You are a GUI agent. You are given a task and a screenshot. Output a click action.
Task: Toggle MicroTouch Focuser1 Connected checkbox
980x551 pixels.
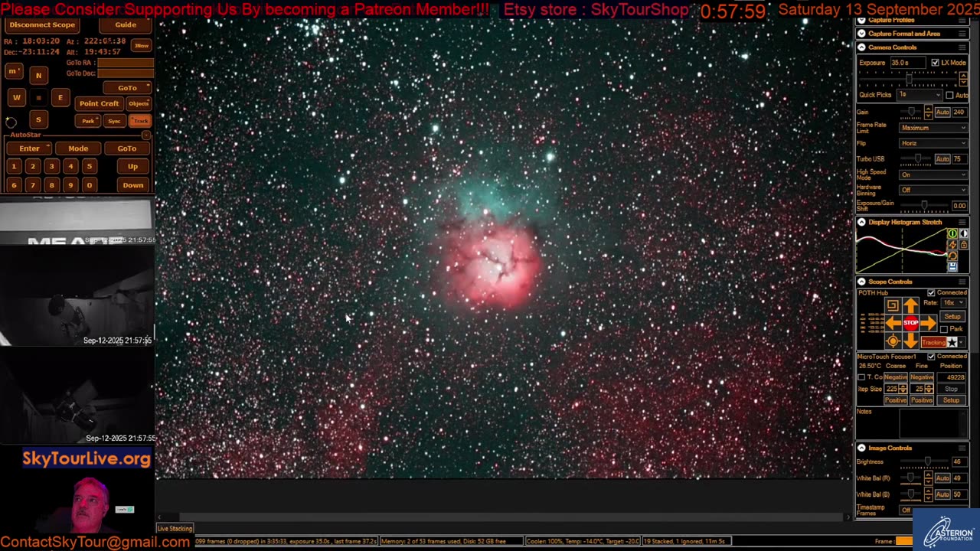(x=931, y=357)
